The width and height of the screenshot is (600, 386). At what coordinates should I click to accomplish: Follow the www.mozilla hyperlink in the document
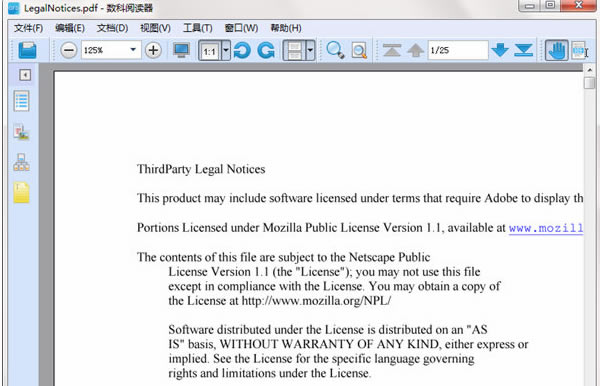pyautogui.click(x=546, y=228)
